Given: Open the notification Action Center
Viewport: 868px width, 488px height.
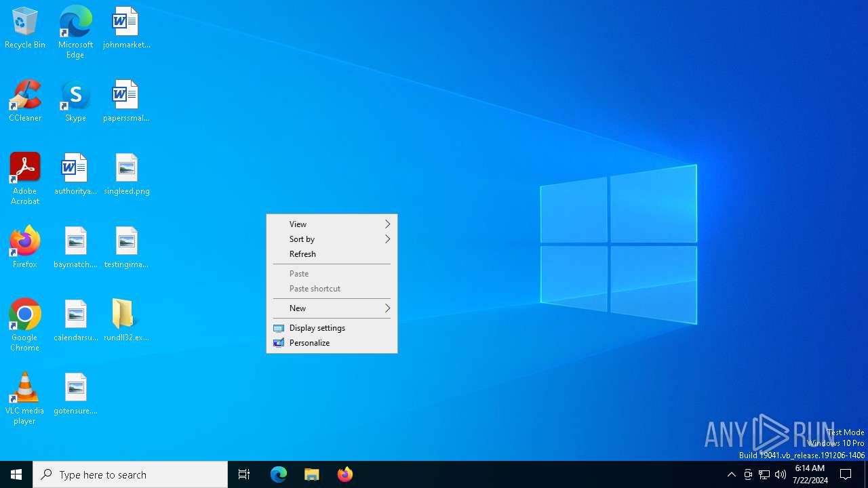Looking at the screenshot, I should (x=846, y=474).
